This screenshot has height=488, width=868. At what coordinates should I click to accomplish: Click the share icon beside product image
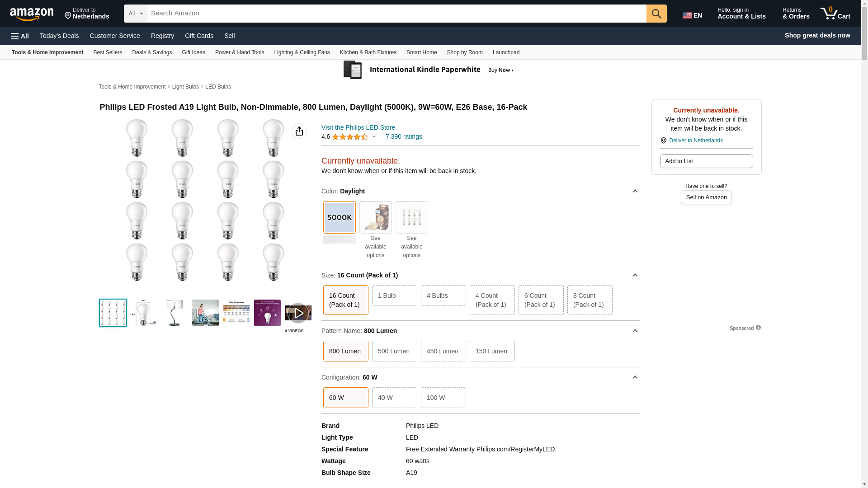pos(299,131)
